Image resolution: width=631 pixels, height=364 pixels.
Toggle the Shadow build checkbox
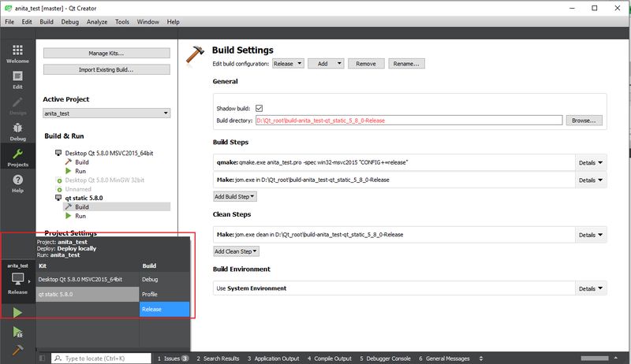click(x=259, y=108)
